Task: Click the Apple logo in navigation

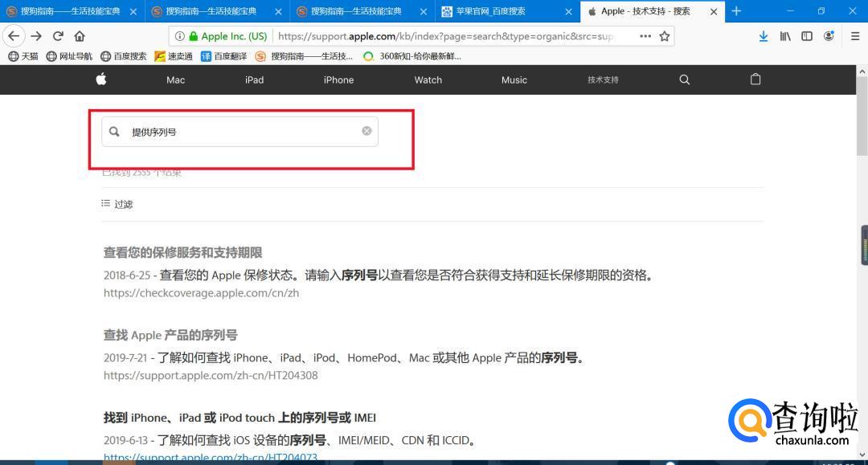Action: pyautogui.click(x=101, y=79)
